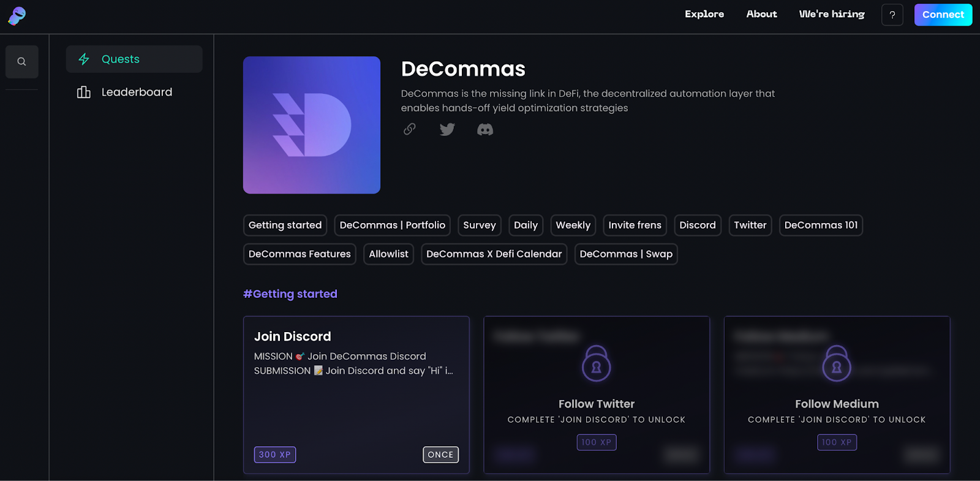Viewport: 980px width, 481px height.
Task: Click the locked Follow Medium quest card
Action: pos(837,395)
